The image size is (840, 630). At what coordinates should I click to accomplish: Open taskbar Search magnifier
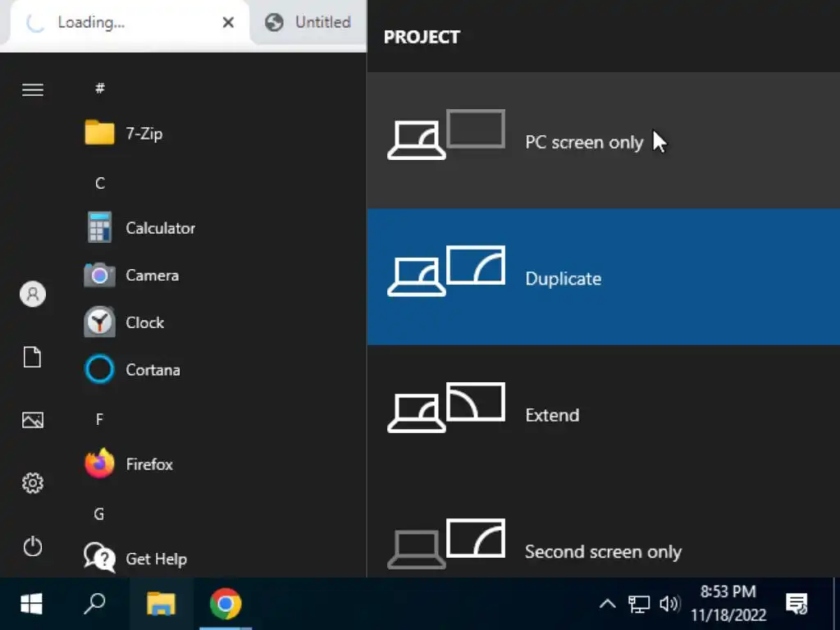click(95, 605)
